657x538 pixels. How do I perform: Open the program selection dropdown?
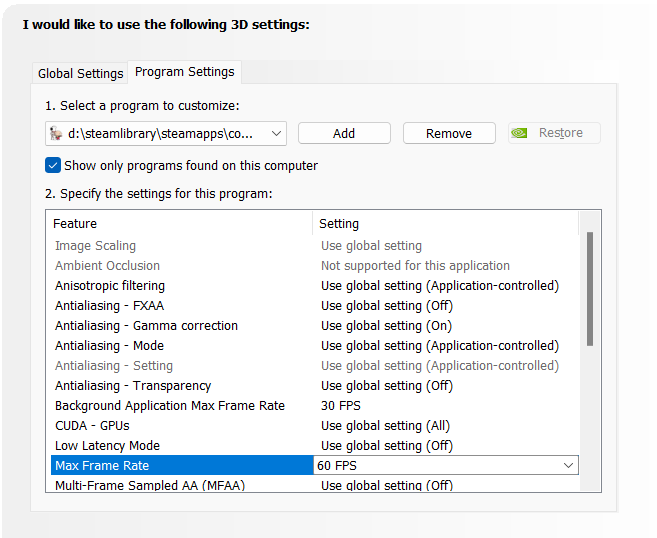(277, 133)
